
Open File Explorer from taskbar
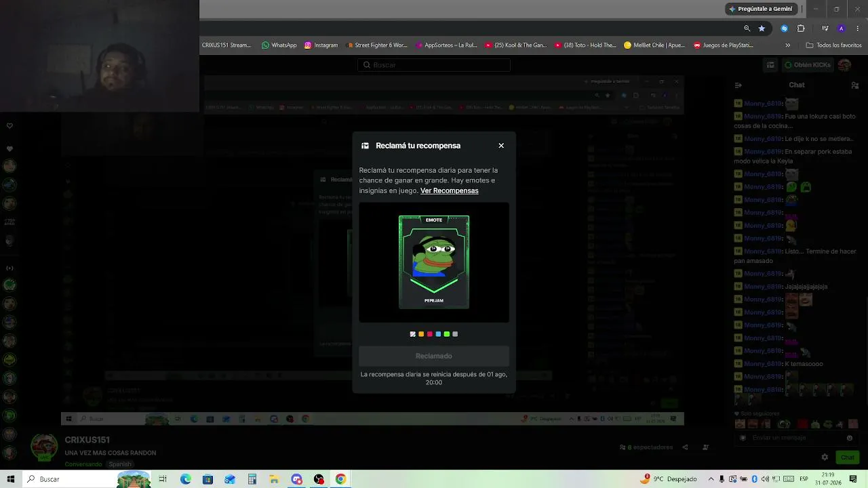click(274, 479)
